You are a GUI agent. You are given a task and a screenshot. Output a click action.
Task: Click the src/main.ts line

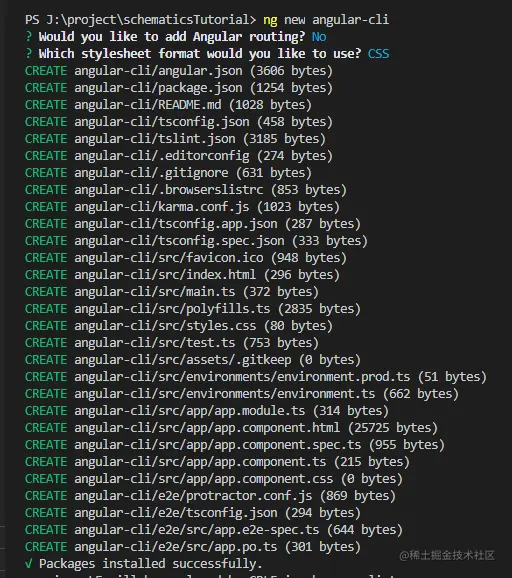coord(172,291)
